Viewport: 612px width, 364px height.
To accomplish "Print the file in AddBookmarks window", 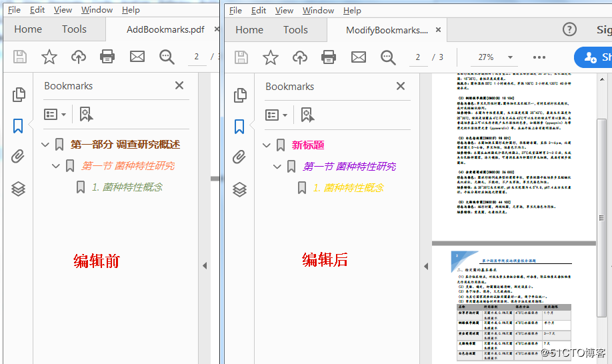I will point(107,57).
